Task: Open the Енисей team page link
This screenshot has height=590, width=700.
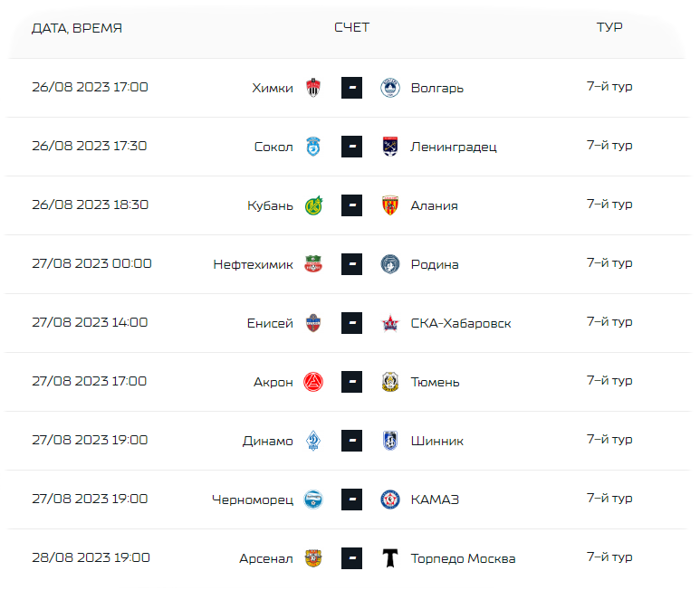Action: (270, 323)
